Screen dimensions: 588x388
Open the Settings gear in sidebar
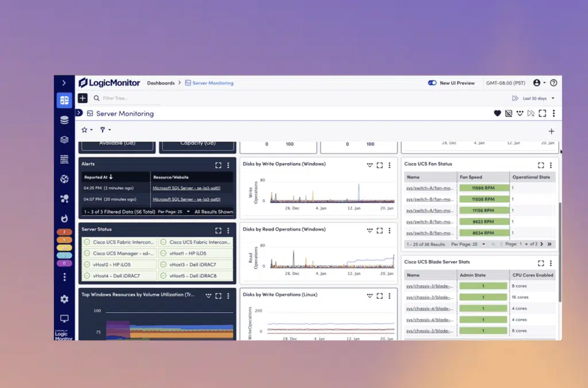pyautogui.click(x=64, y=299)
